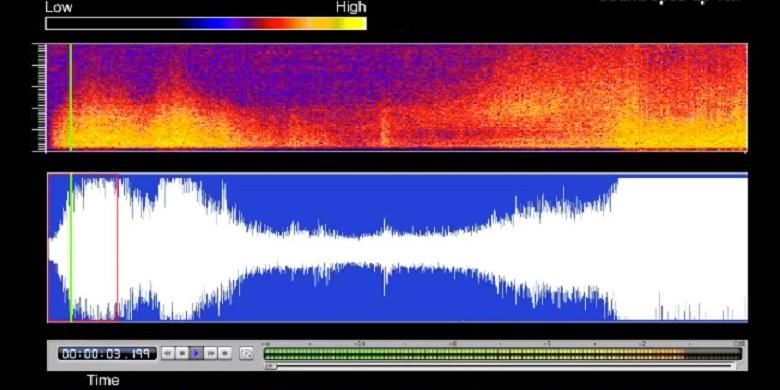The width and height of the screenshot is (780, 390).
Task: Toggle the loop playback icon
Action: (246, 353)
